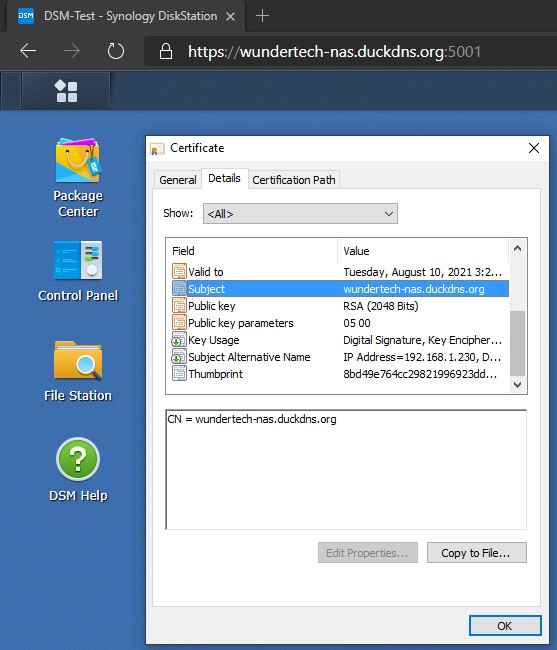The height and width of the screenshot is (650, 557).
Task: Click the field list scroll up arrow
Action: (x=517, y=248)
